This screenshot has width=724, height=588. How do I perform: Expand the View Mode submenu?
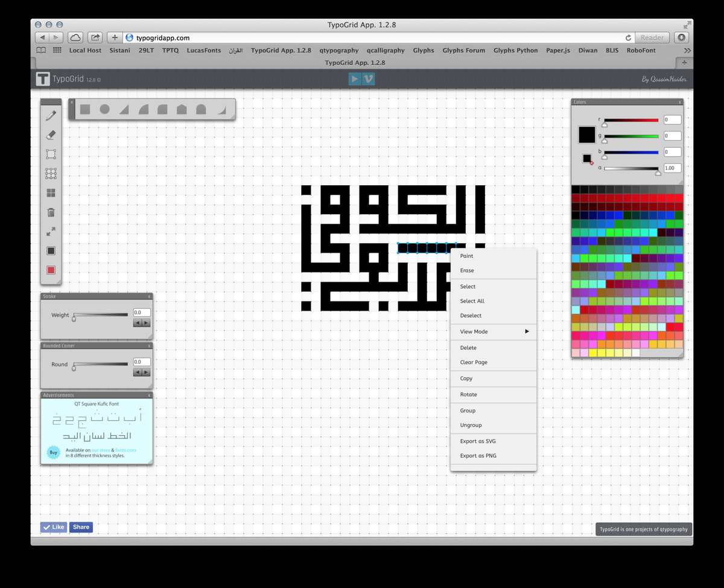pos(494,332)
